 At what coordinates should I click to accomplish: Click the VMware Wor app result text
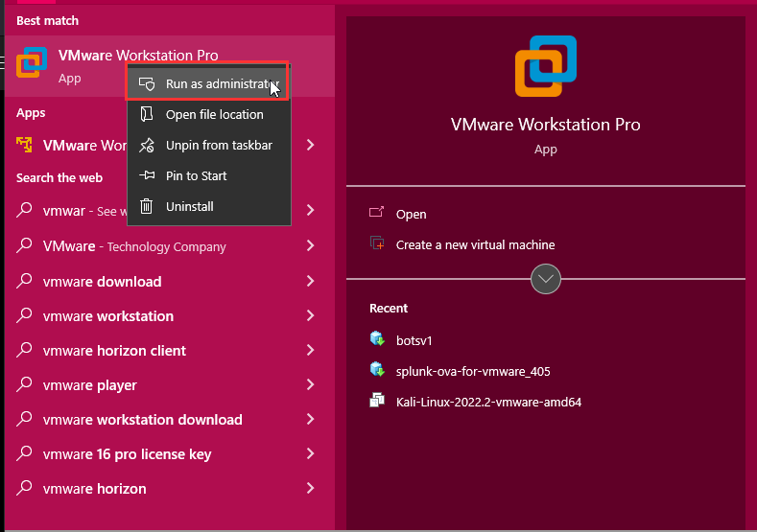tap(84, 145)
